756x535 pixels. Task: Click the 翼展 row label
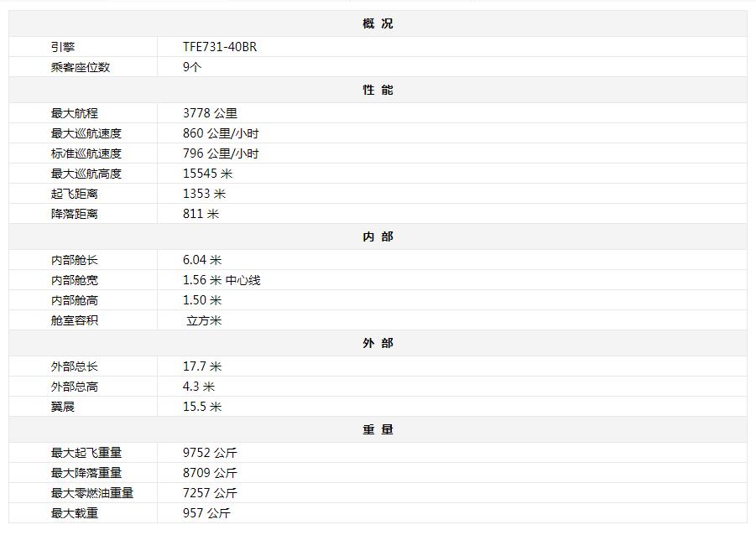coord(63,407)
